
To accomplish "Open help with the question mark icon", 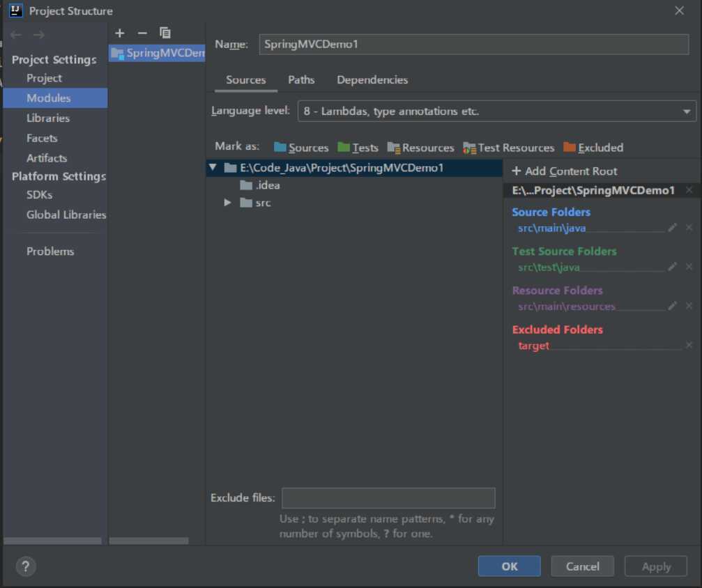I will [26, 566].
